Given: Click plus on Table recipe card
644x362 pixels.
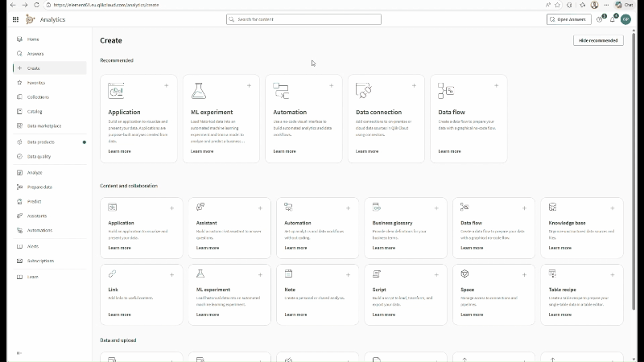Looking at the screenshot, I should tap(612, 274).
